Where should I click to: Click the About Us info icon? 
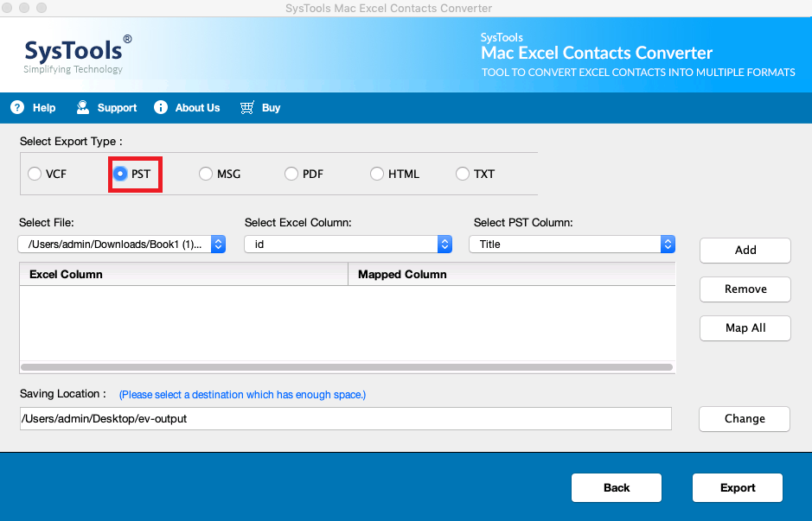pyautogui.click(x=161, y=108)
